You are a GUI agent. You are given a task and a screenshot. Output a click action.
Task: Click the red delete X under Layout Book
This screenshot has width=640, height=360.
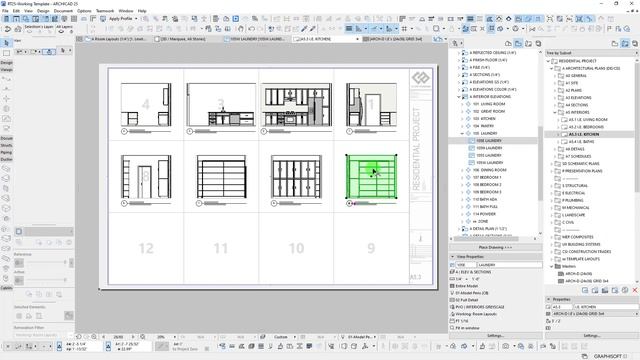635,290
